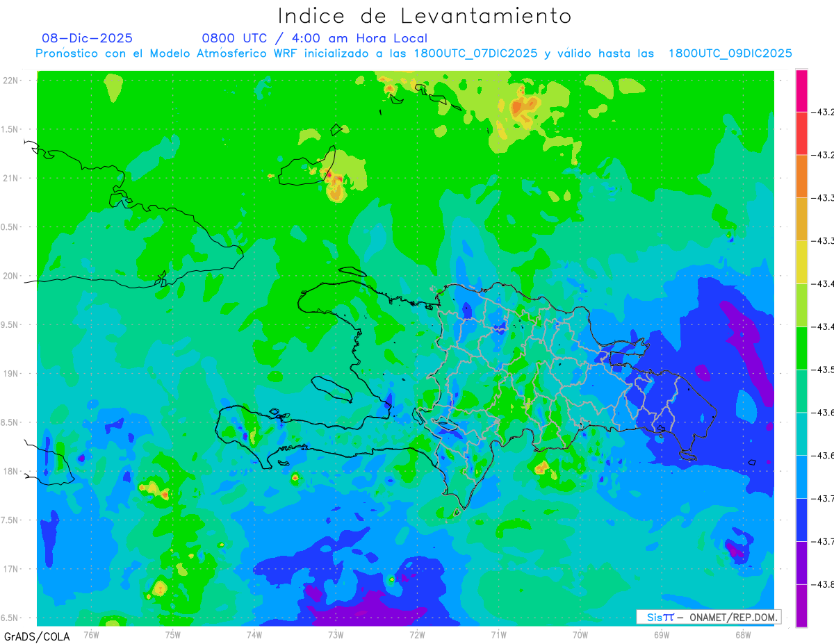Click the 69W longitude label
The width and height of the screenshot is (834, 644).
point(662,634)
